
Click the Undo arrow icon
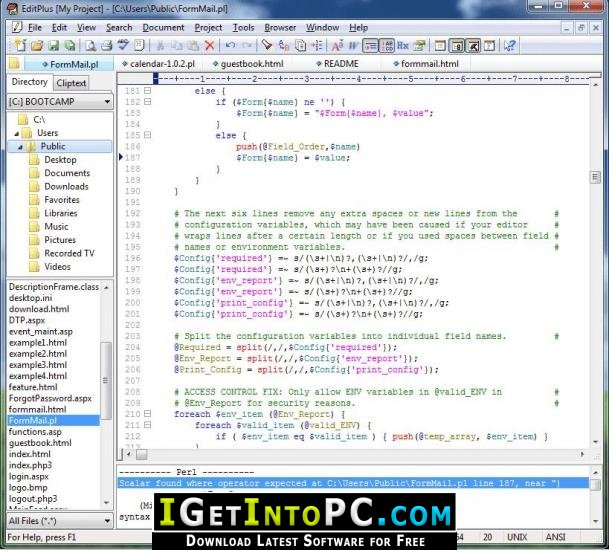pos(230,45)
